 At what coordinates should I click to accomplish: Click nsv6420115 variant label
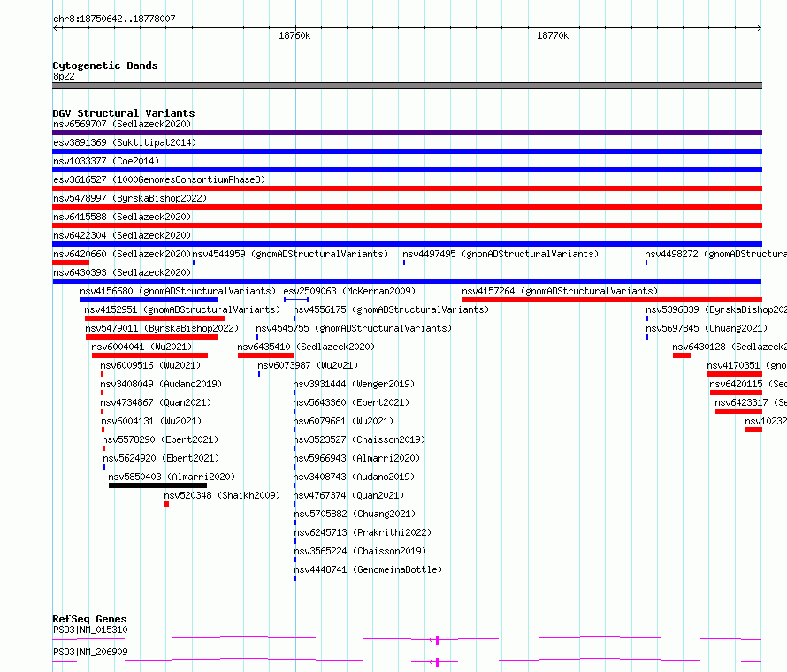click(x=748, y=384)
